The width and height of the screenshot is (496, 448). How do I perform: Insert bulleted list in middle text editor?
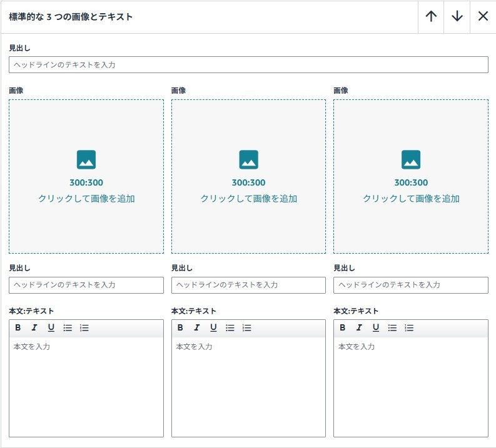point(230,328)
